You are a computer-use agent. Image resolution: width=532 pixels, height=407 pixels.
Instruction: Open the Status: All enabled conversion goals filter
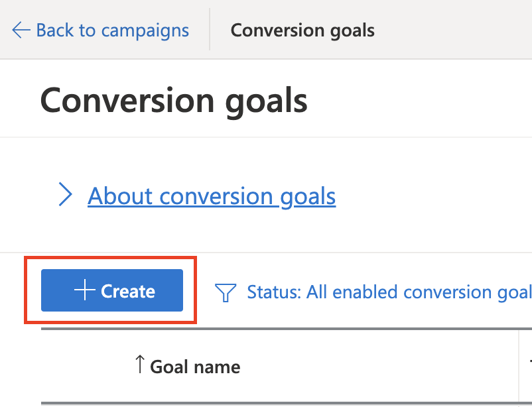point(373,292)
